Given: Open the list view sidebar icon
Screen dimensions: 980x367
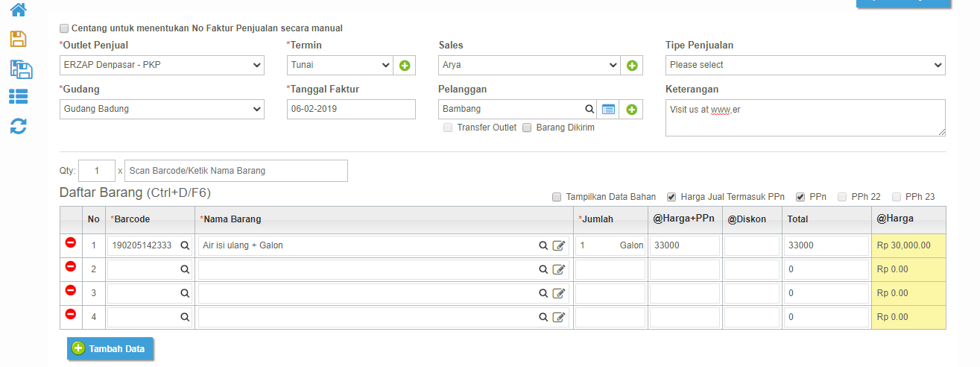Looking at the screenshot, I should pos(18,96).
